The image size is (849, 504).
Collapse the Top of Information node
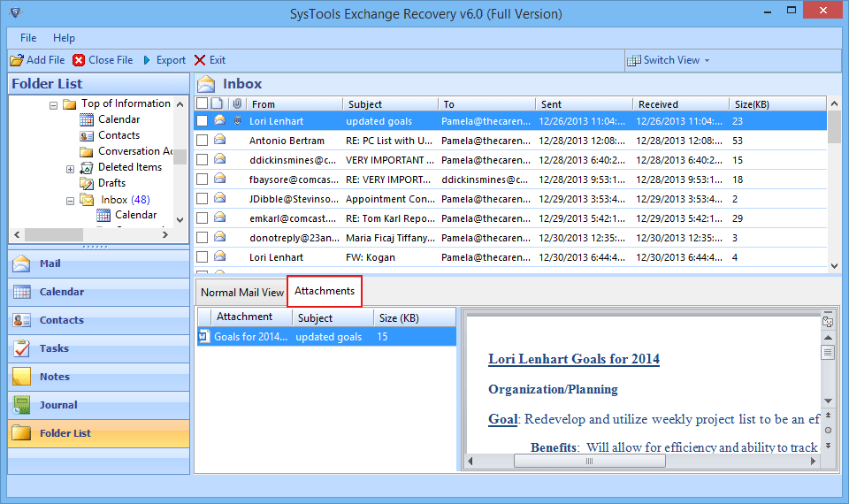(x=53, y=105)
